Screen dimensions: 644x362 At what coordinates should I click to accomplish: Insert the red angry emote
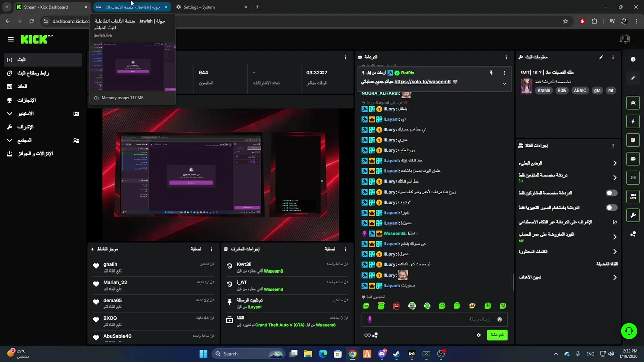(396, 306)
